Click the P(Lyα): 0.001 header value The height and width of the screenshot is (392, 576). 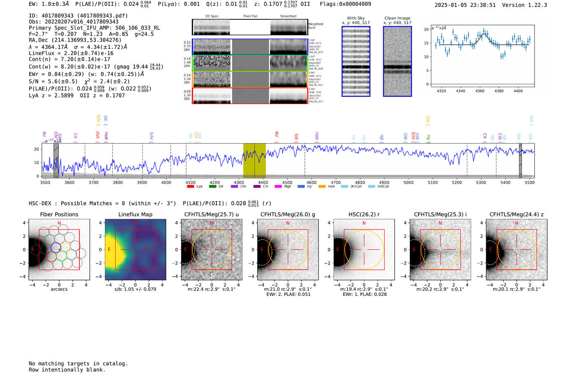tap(179, 4)
